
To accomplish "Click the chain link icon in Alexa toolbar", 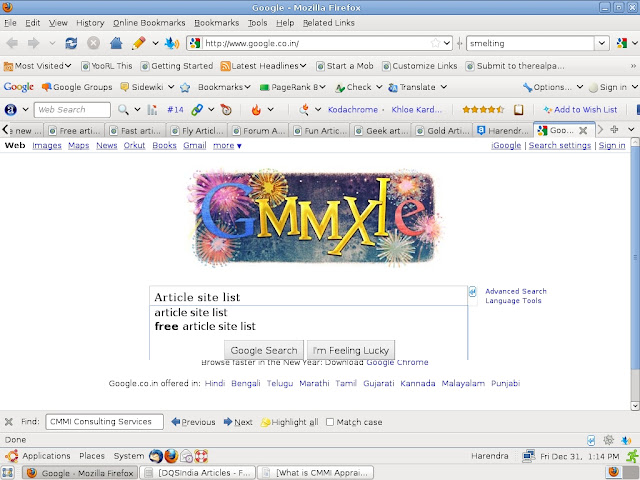I will pyautogui.click(x=197, y=109).
